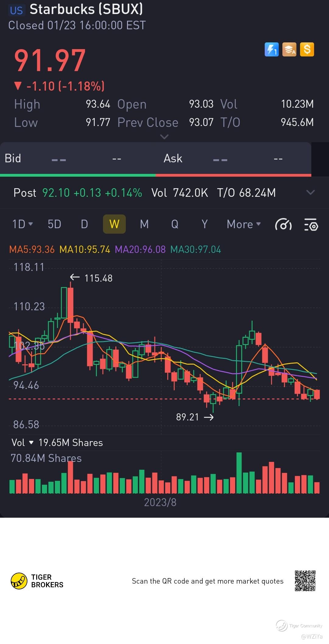
Task: Tap the QR code image
Action: (305, 581)
